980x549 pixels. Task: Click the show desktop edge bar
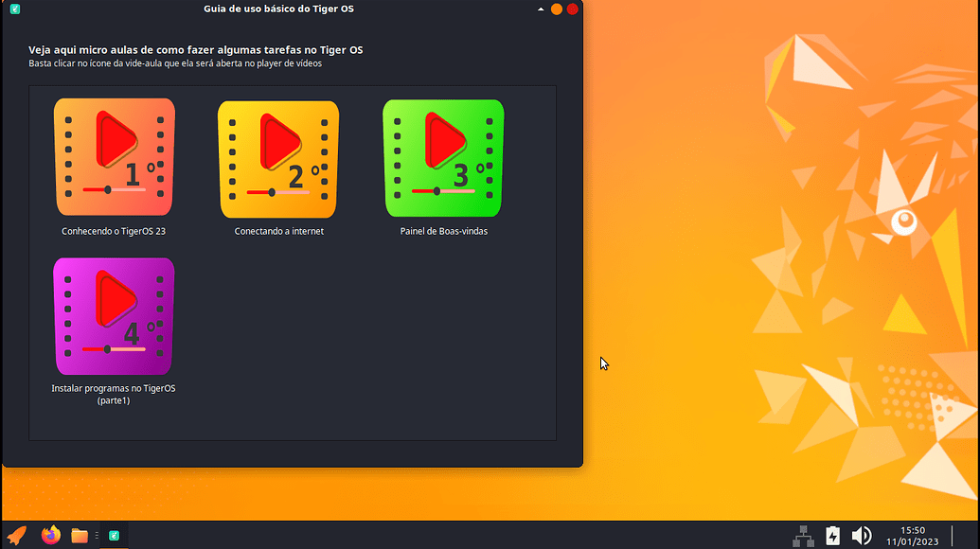pos(953,536)
